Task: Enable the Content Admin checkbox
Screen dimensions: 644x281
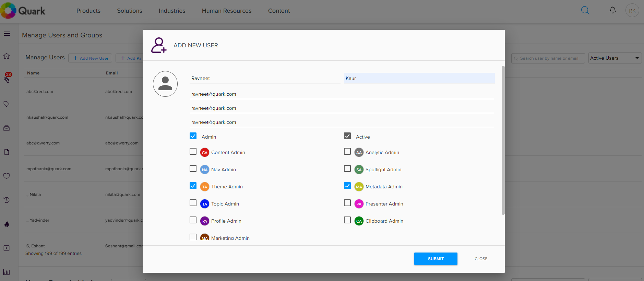Action: tap(193, 151)
